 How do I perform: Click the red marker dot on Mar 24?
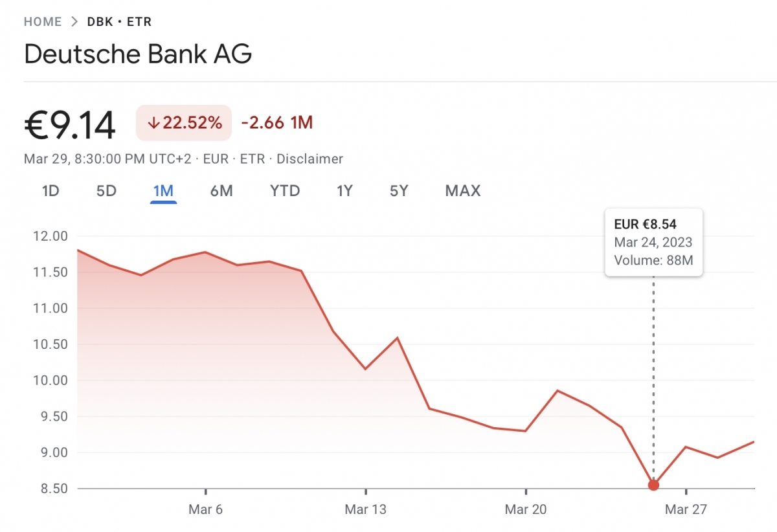click(653, 485)
